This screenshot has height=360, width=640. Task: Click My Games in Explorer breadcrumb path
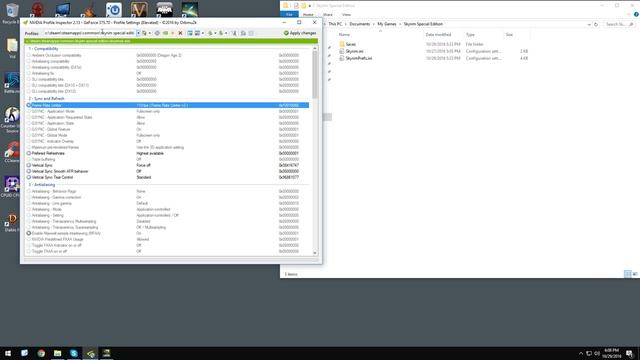[387, 24]
